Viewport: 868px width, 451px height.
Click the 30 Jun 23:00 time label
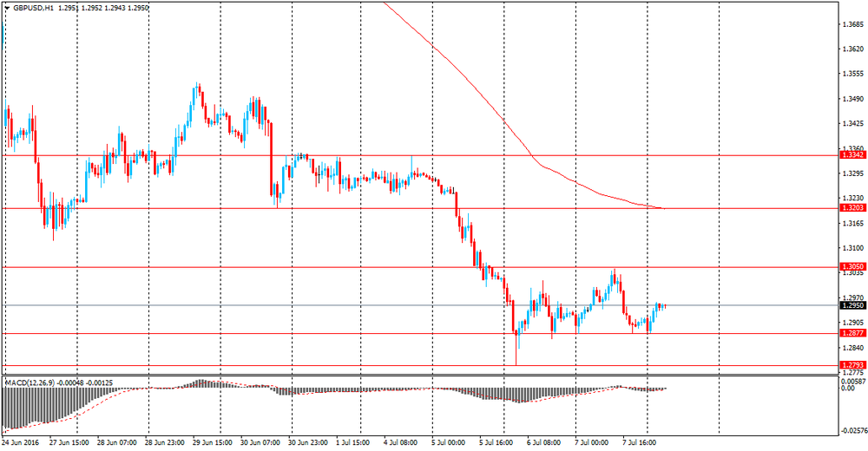tap(308, 442)
